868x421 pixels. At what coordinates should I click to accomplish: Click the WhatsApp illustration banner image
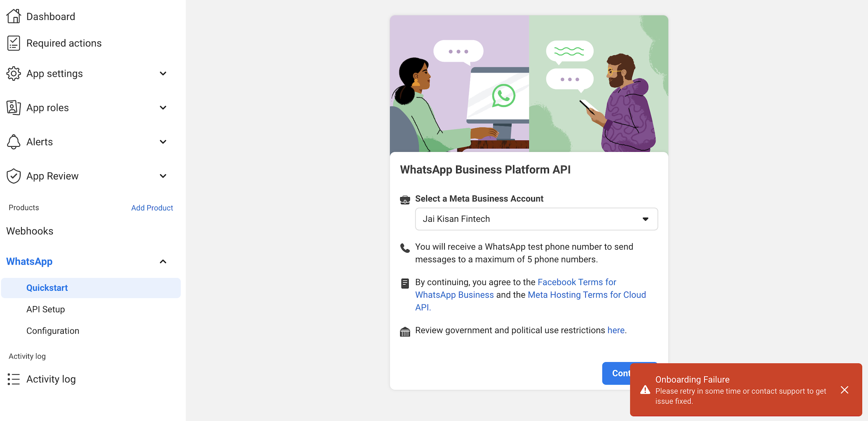529,83
